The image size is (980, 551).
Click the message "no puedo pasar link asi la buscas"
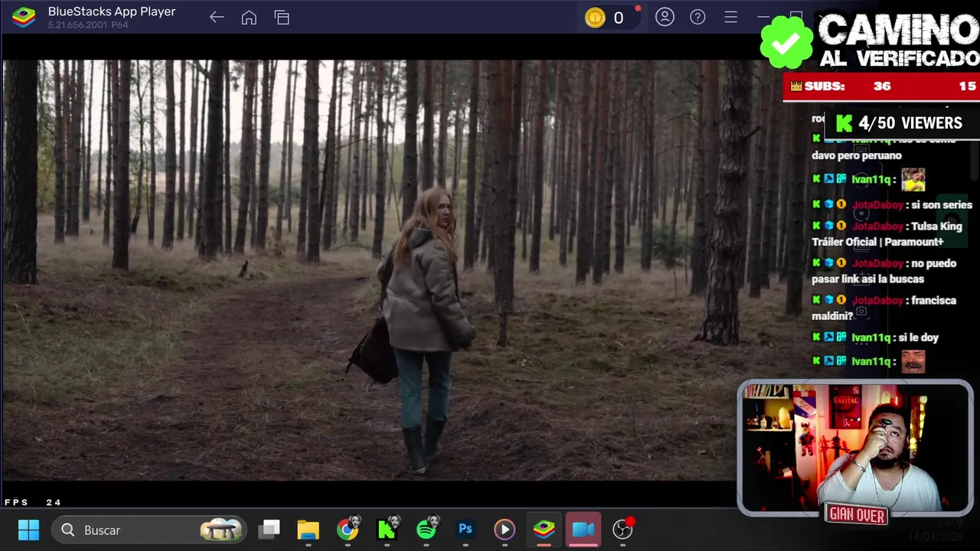(x=884, y=271)
